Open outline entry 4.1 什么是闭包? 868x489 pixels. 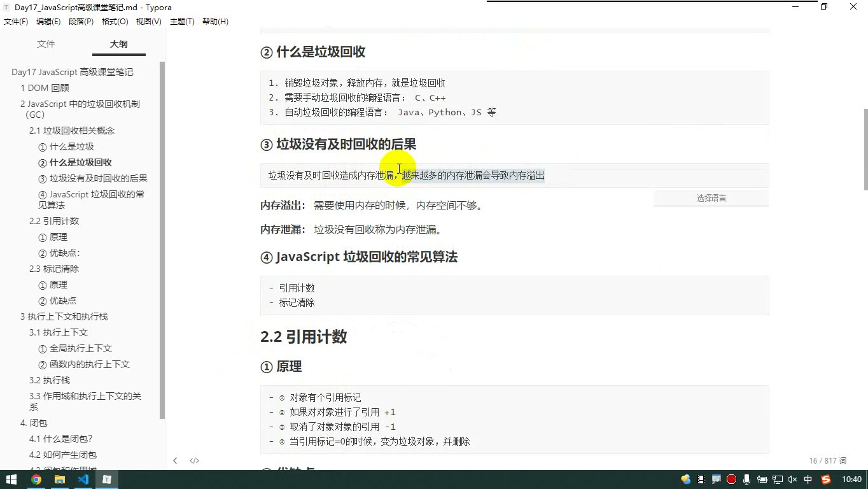coord(61,439)
